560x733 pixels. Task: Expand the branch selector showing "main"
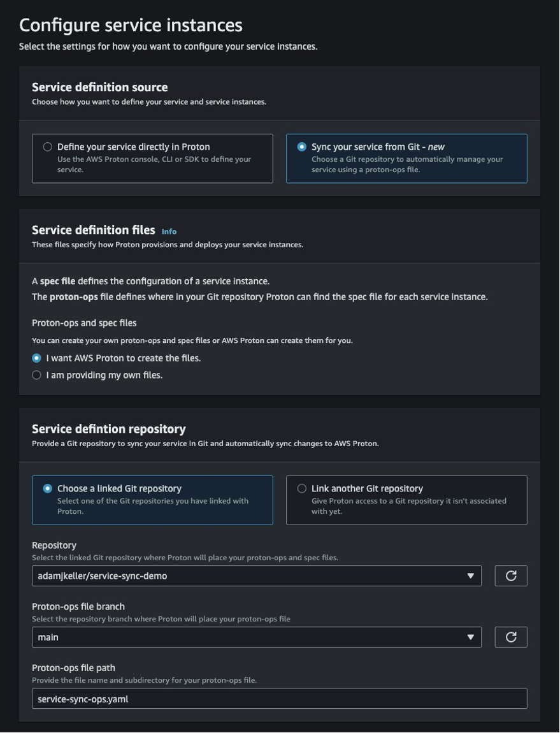tap(470, 636)
